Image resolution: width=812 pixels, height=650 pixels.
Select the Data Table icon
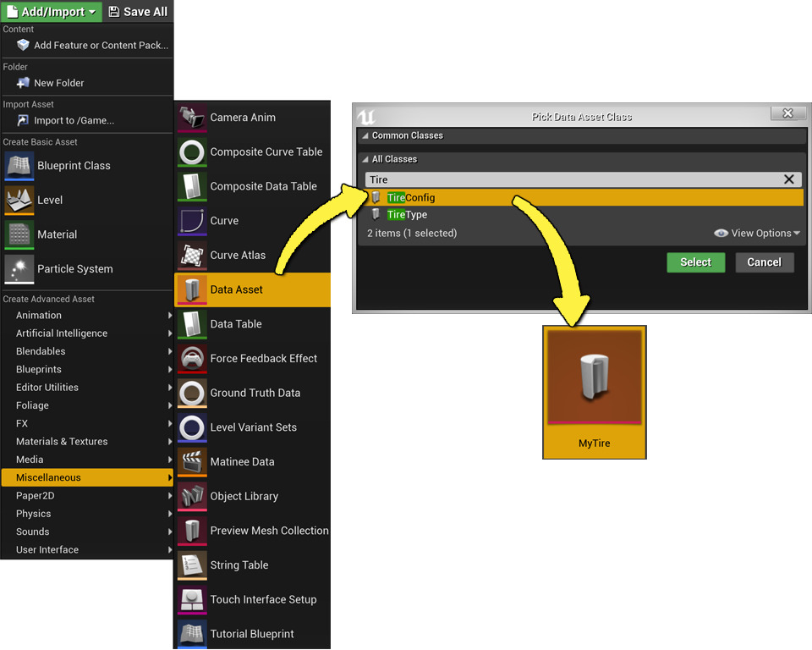[190, 323]
